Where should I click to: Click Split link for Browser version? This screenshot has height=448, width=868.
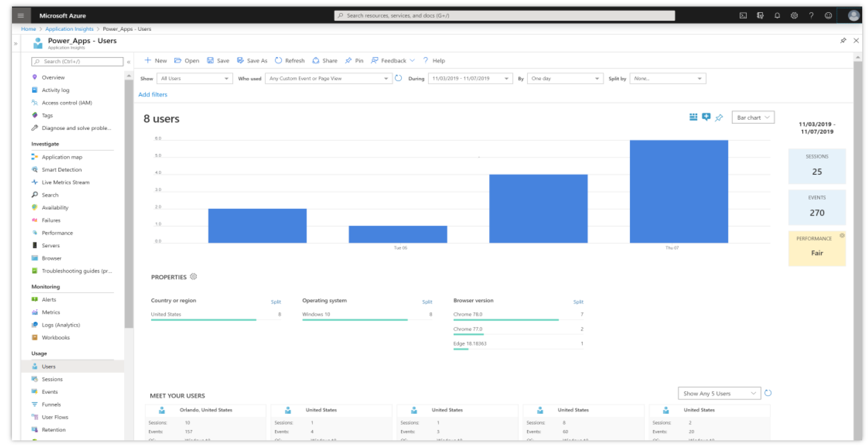[x=578, y=302]
